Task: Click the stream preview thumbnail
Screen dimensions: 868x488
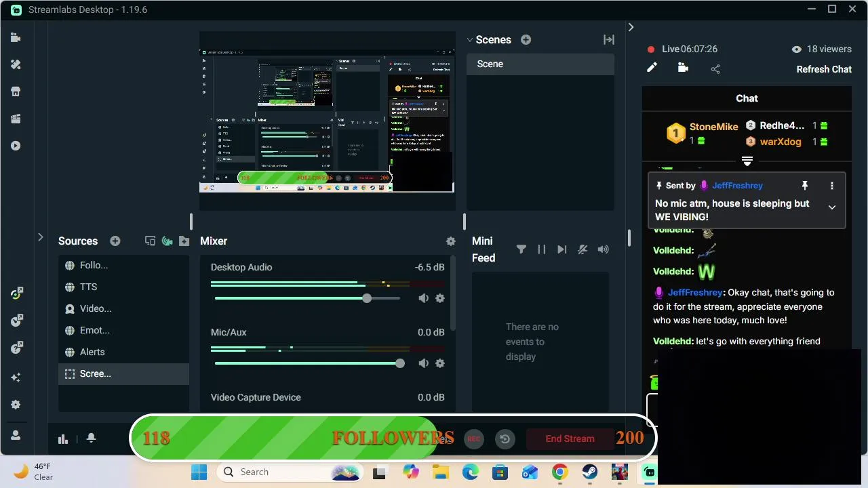Action: (327, 121)
